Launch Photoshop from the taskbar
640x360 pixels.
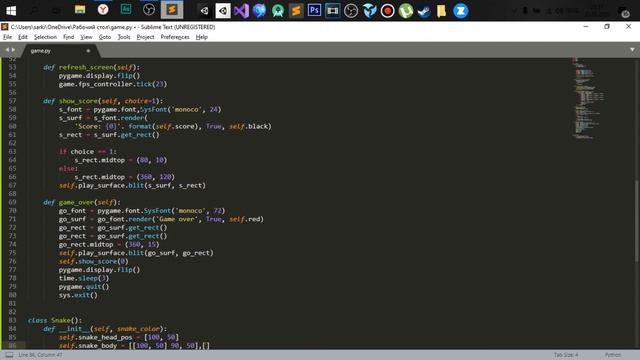tap(314, 10)
